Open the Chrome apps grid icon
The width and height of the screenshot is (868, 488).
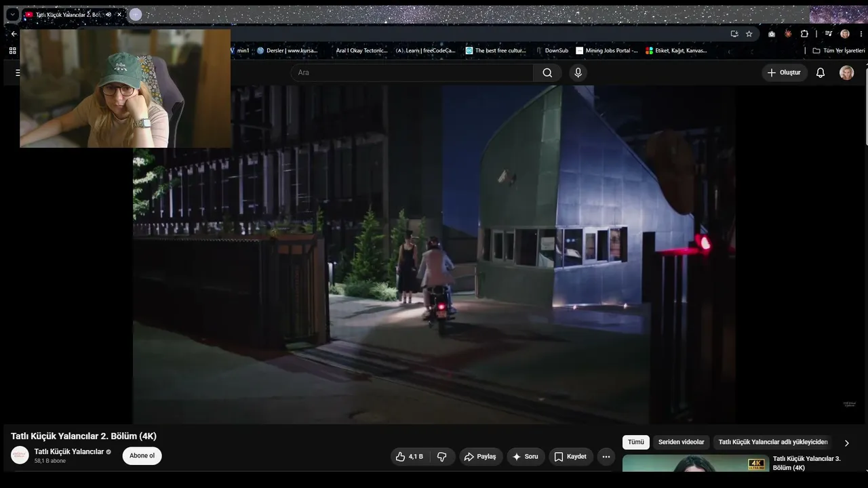12,51
